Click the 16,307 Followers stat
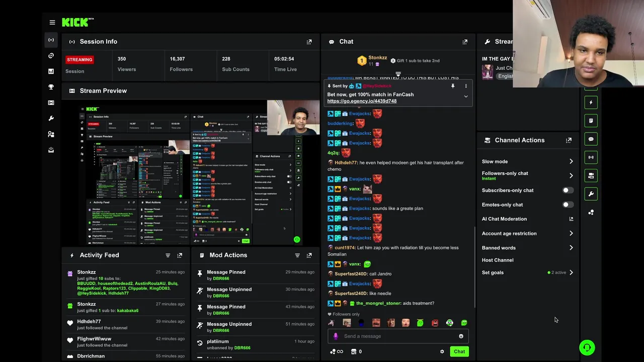644x362 pixels. (181, 64)
